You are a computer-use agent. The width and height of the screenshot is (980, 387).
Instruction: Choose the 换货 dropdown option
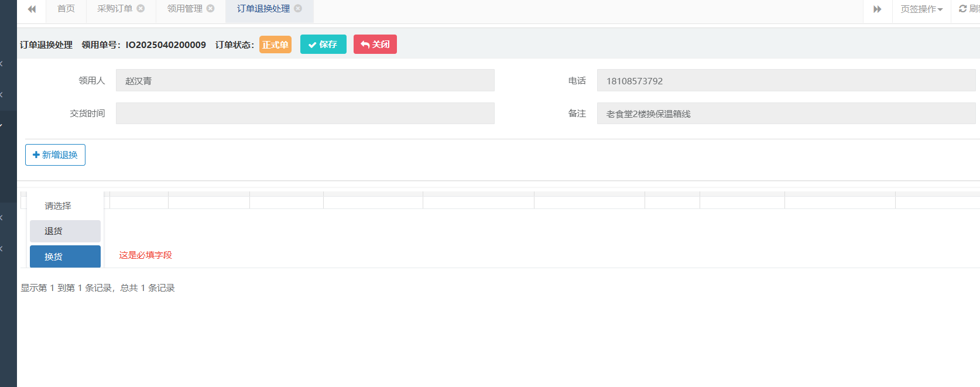click(x=65, y=256)
